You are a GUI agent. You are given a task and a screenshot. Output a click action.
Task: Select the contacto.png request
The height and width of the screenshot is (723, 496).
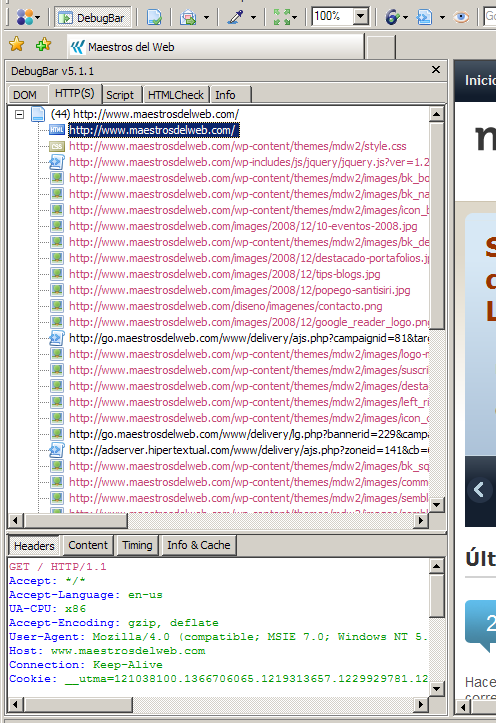pos(225,306)
